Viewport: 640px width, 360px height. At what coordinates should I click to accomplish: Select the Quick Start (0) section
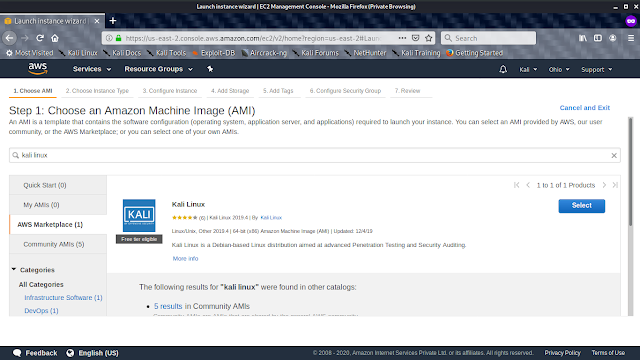point(58,185)
